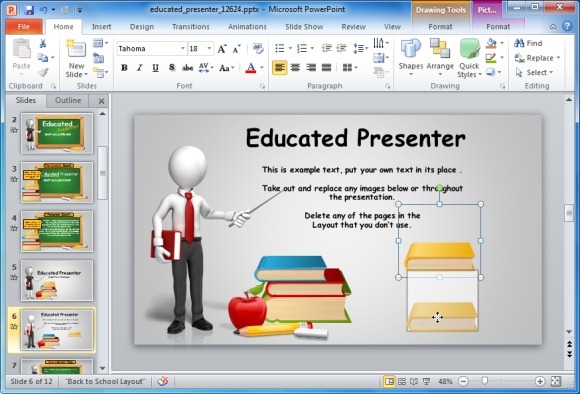580x394 pixels.
Task: Click the Cut scissors icon
Action: (43, 43)
